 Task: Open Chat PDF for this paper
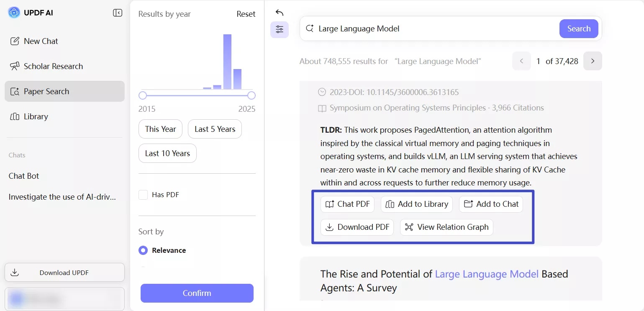[x=347, y=204]
